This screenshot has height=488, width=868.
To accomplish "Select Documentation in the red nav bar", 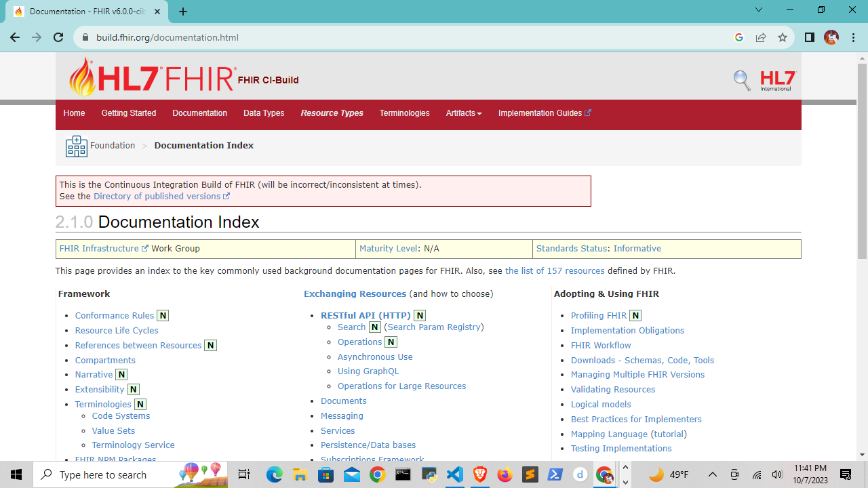I will pyautogui.click(x=200, y=113).
